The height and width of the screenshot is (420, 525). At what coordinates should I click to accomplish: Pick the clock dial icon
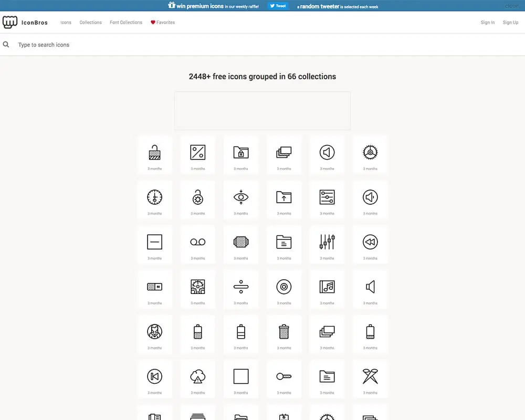155,197
